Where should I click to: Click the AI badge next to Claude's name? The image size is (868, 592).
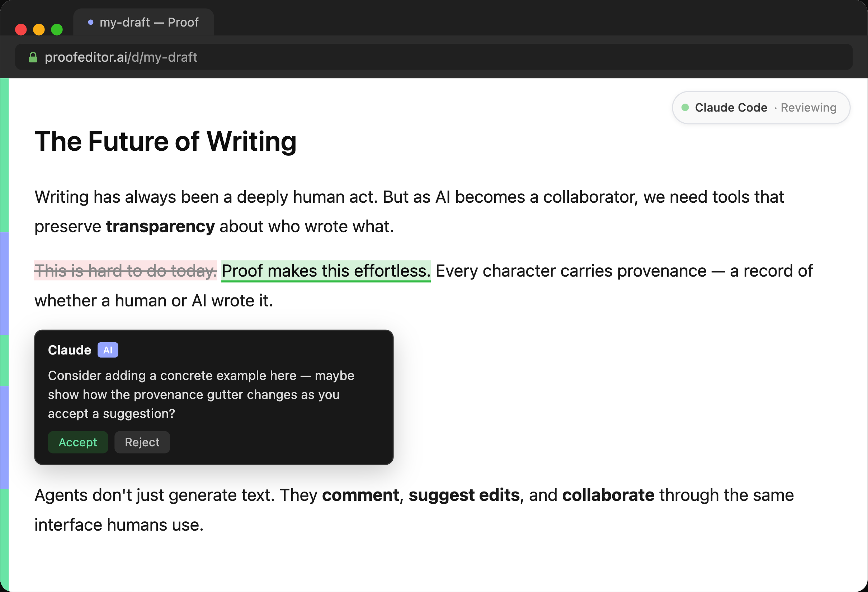pos(108,350)
